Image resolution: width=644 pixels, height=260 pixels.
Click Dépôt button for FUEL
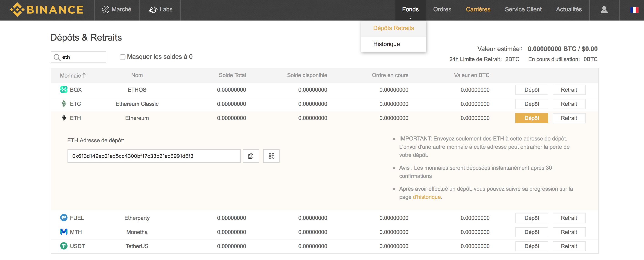pos(532,218)
